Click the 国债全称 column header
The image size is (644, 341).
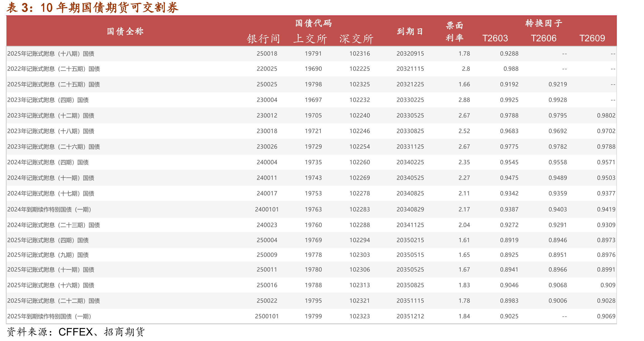[x=125, y=31]
